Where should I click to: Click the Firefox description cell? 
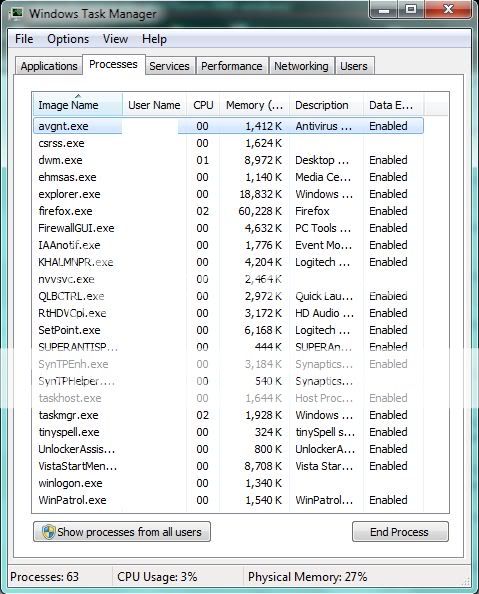tap(312, 211)
